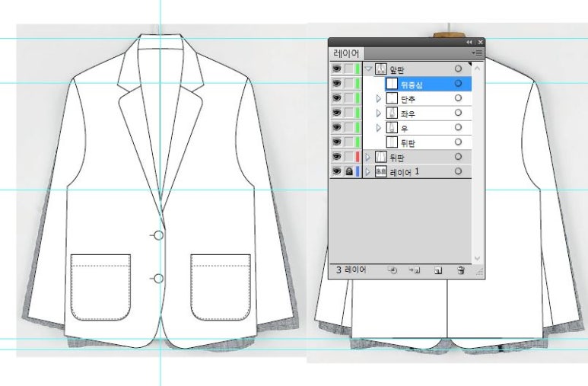Collapse the 앞판 layer group
This screenshot has width=588, height=386.
(368, 69)
